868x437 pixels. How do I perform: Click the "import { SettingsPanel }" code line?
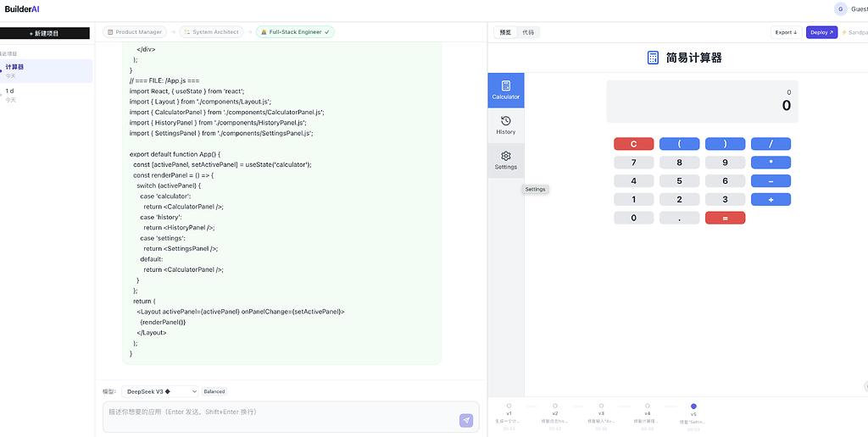pos(221,133)
